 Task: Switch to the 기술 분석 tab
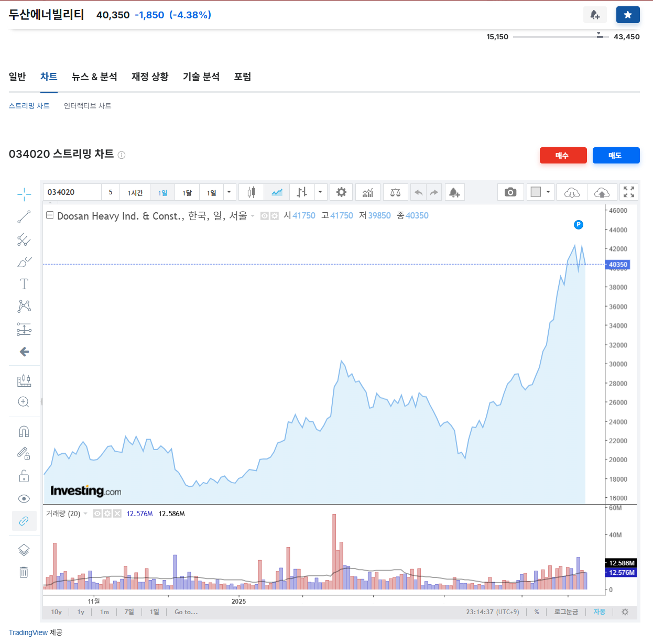(202, 77)
